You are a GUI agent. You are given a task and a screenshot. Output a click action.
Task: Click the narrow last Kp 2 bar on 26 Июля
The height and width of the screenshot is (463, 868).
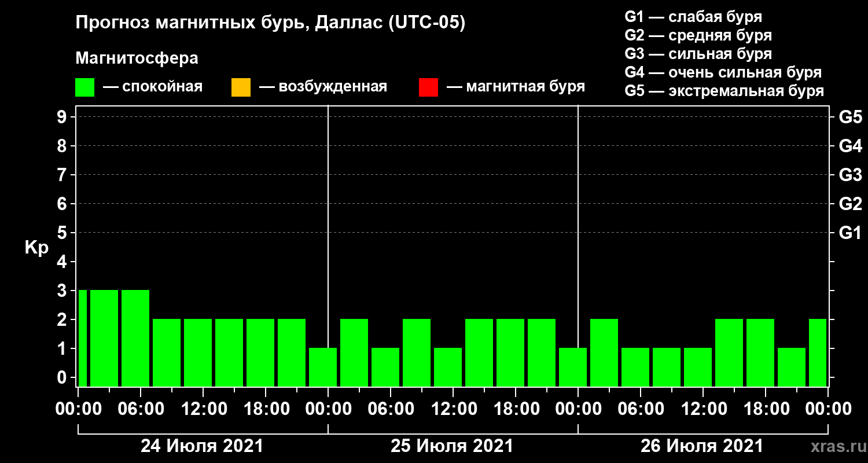818,352
